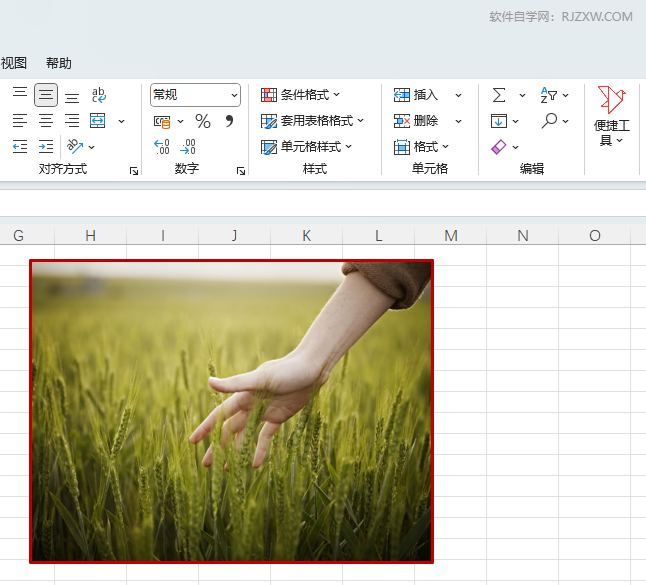Image resolution: width=646 pixels, height=585 pixels.
Task: Click the text orientation icon
Action: click(75, 146)
